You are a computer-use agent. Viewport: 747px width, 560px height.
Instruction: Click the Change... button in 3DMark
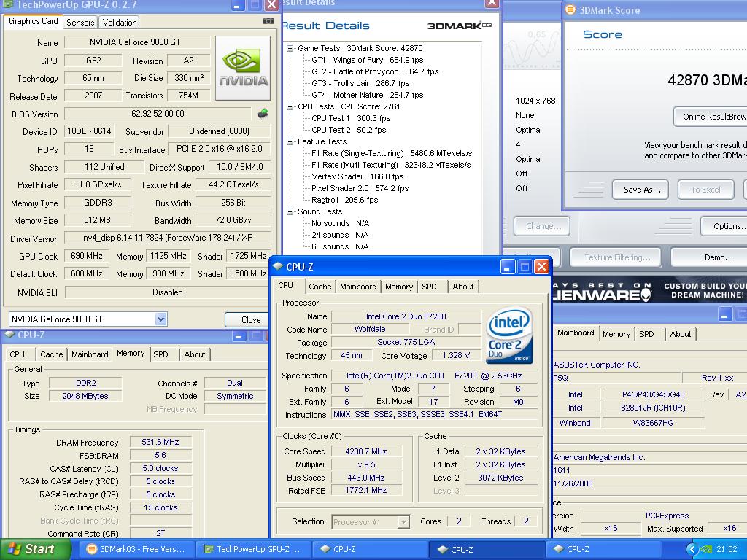542,226
